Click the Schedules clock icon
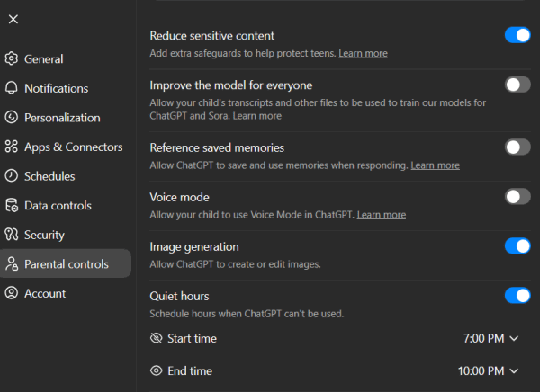 [x=12, y=176]
